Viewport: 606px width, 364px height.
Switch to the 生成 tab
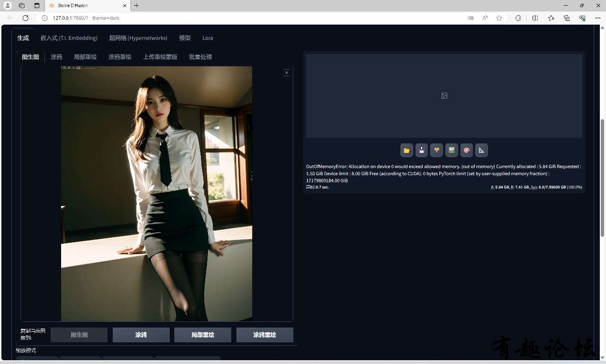pyautogui.click(x=23, y=38)
